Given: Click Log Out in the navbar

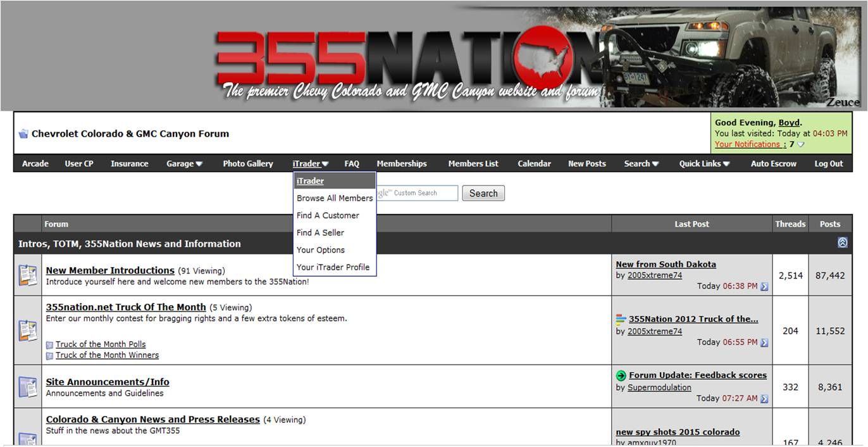Looking at the screenshot, I should pyautogui.click(x=829, y=163).
